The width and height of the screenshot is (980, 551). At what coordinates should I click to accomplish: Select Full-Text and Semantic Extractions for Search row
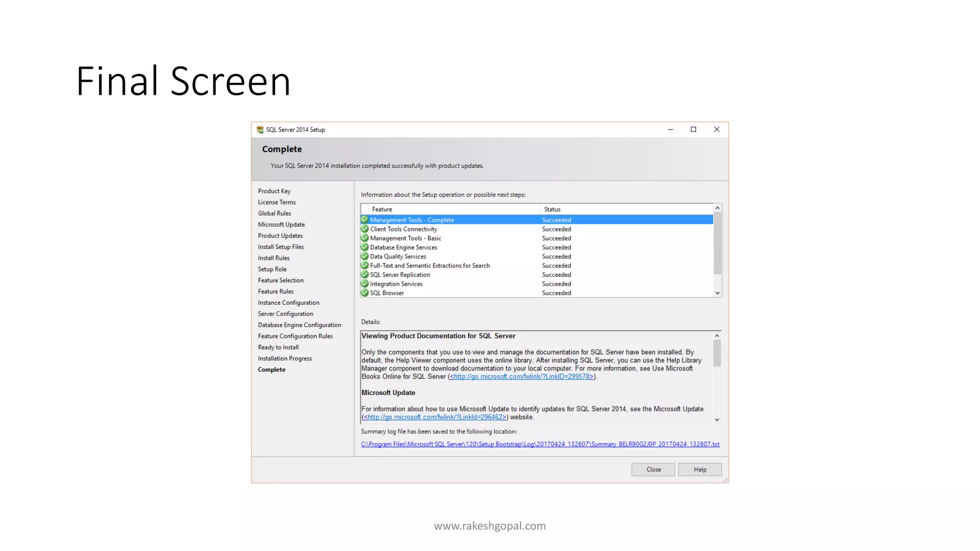[x=537, y=265]
